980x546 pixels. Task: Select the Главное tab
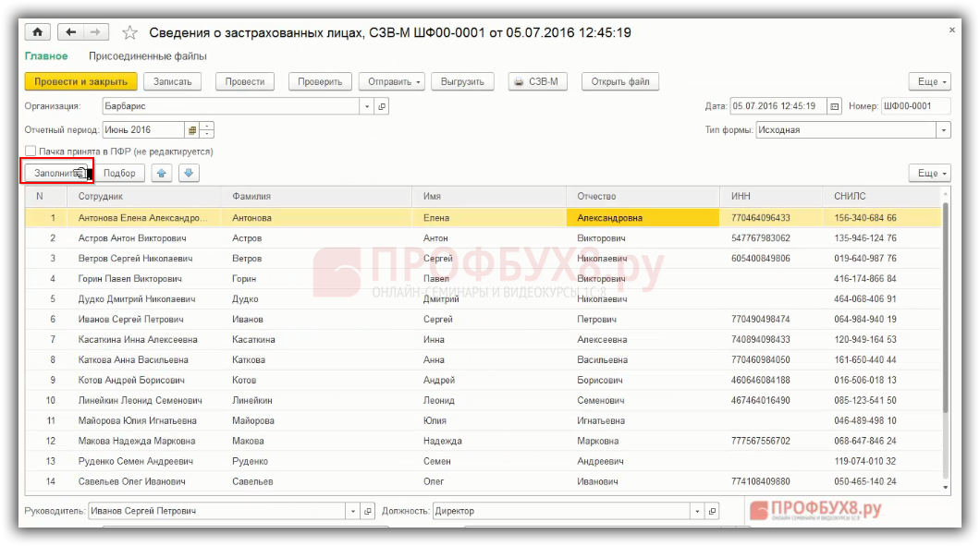point(45,56)
